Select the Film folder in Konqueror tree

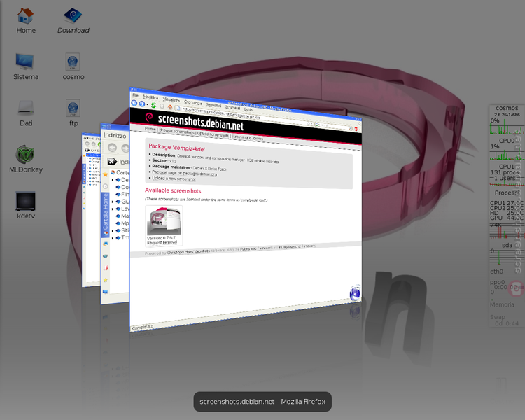point(122,195)
